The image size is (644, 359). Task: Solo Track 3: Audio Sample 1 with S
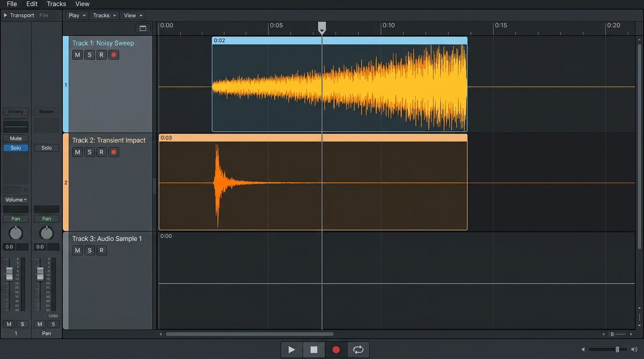89,250
